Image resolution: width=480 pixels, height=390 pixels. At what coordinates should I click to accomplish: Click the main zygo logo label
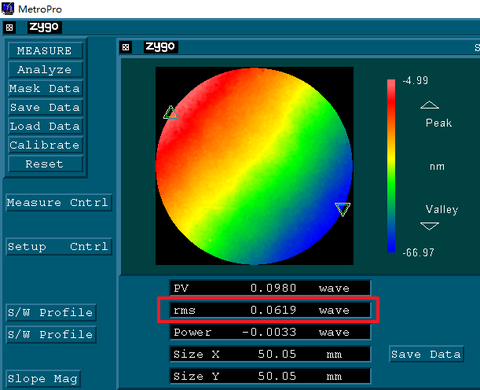click(44, 27)
